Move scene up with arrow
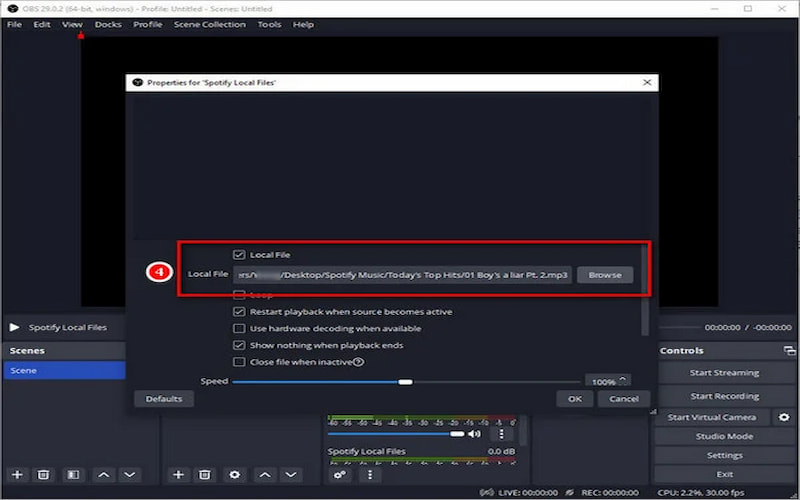Screen dimensions: 800x500 point(104,475)
